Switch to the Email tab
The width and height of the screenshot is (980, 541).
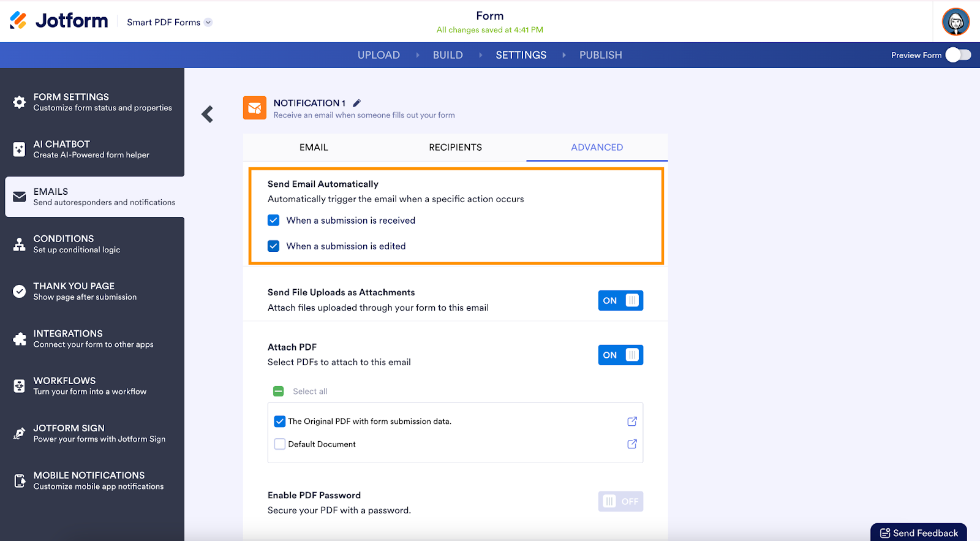pyautogui.click(x=314, y=148)
